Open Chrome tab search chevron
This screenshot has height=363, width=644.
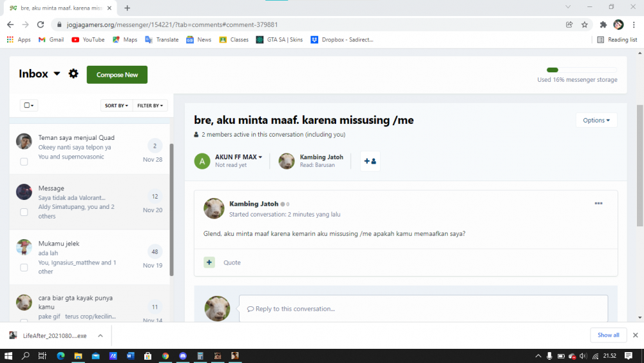pos(568,7)
